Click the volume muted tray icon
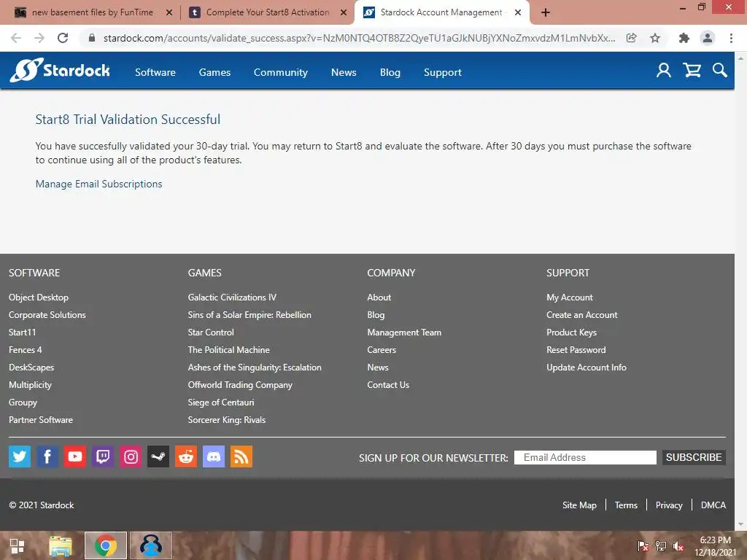747x560 pixels. 678,546
